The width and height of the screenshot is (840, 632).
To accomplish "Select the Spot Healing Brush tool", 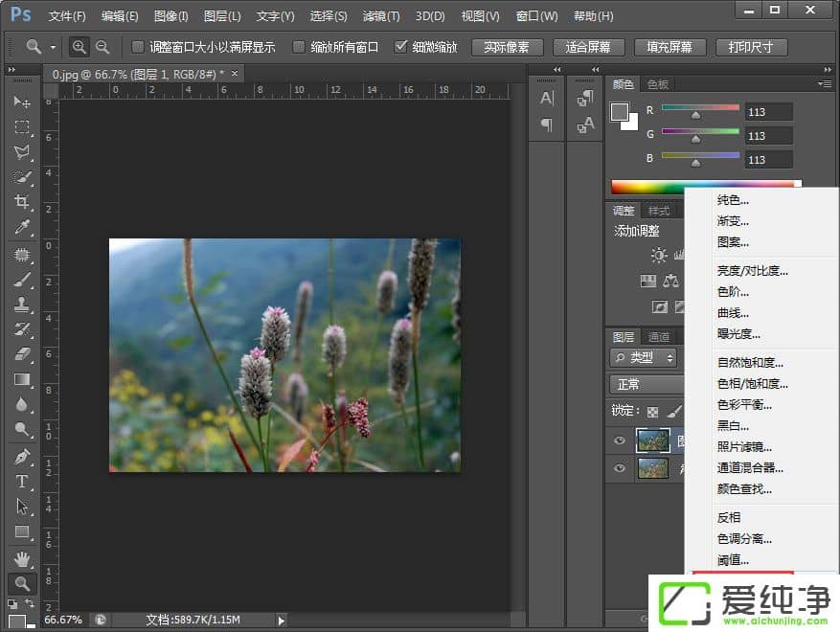I will (21, 255).
